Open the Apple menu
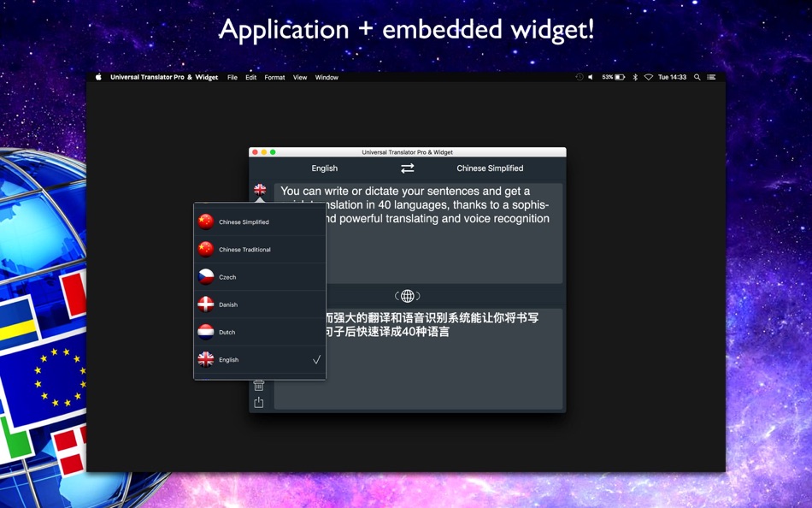The image size is (812, 508). point(98,77)
